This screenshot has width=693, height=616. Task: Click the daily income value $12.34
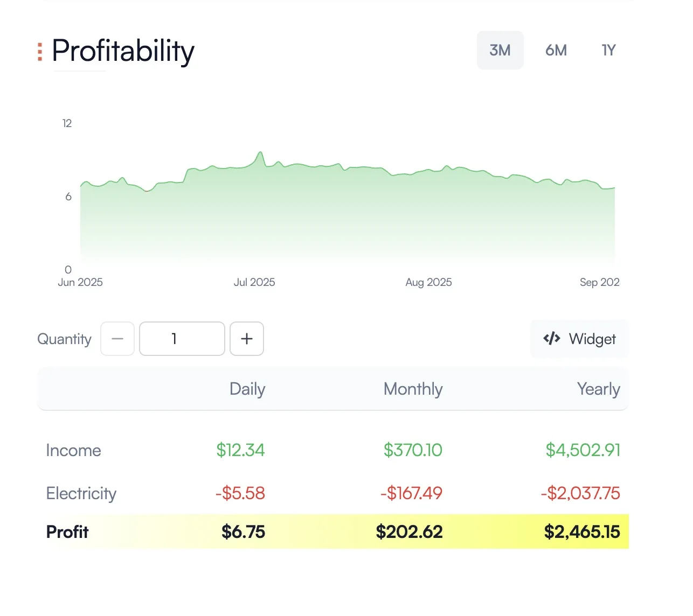240,450
